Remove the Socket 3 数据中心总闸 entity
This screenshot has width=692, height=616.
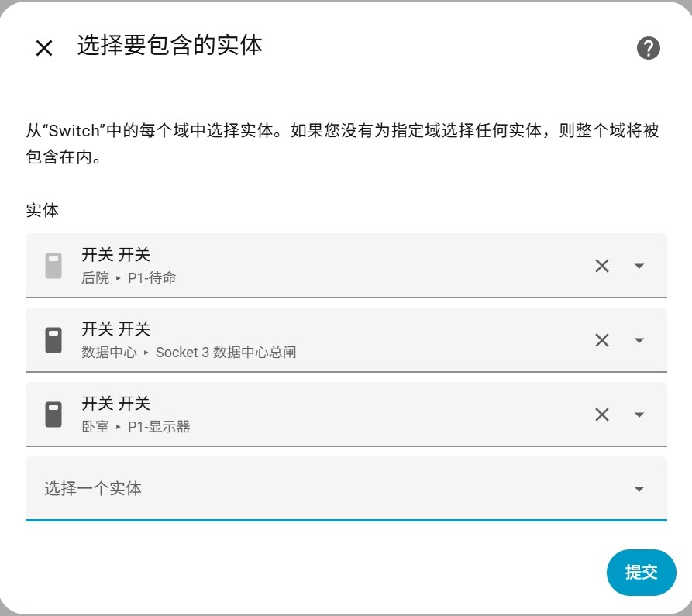point(601,340)
